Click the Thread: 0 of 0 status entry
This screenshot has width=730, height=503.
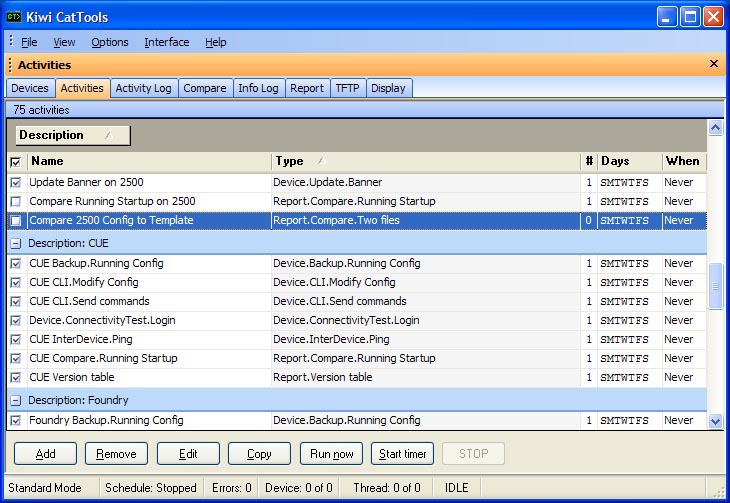click(387, 488)
